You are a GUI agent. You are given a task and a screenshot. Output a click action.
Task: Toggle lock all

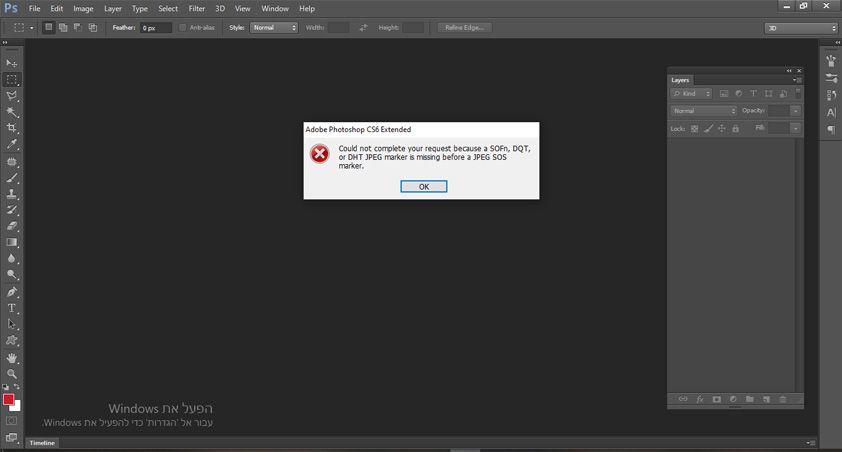tap(736, 129)
